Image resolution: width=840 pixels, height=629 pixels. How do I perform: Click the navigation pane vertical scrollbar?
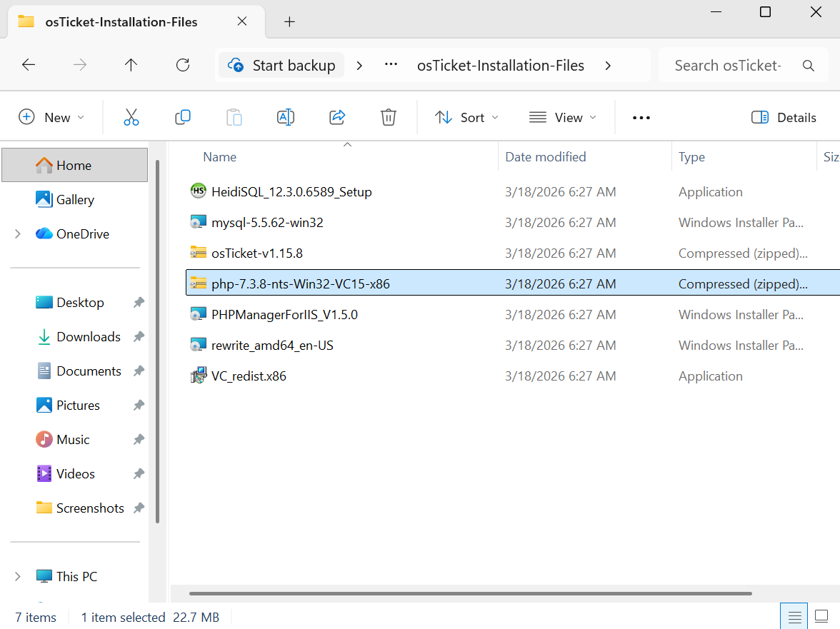click(157, 341)
